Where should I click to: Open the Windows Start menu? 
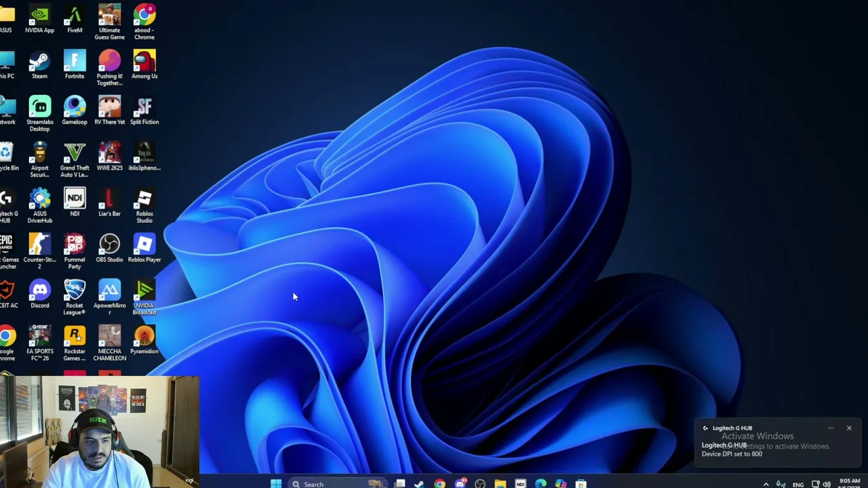275,483
